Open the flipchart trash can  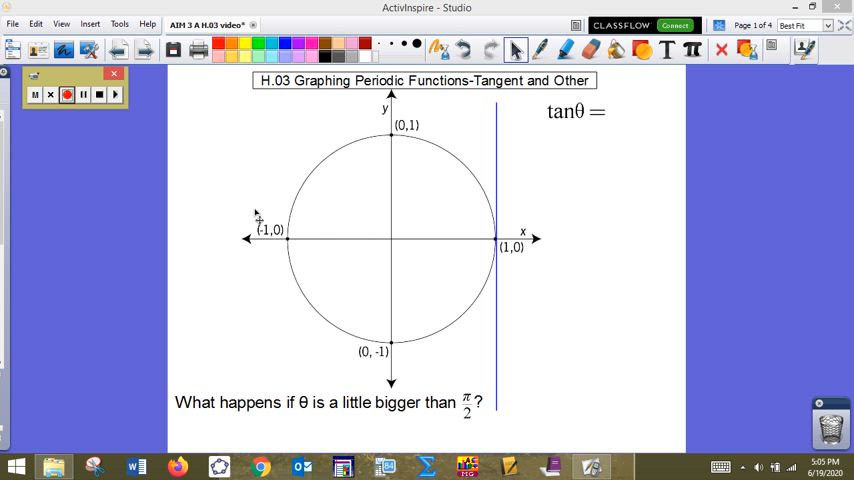831,428
